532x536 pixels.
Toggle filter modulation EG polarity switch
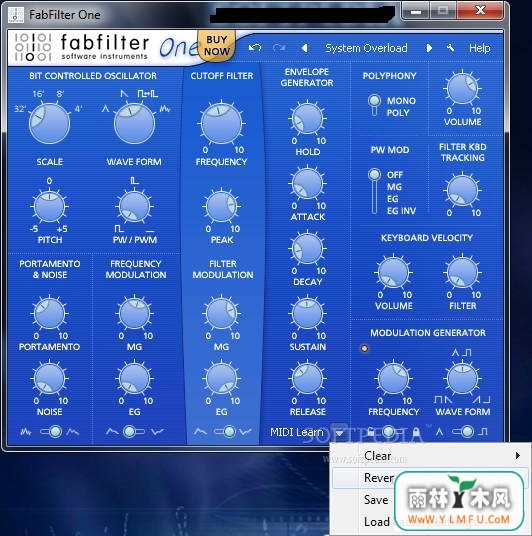pyautogui.click(x=225, y=432)
